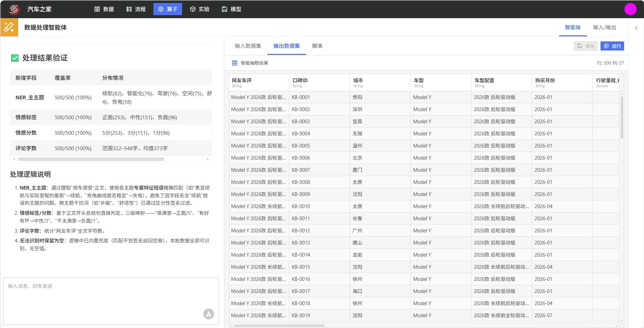Click the city cell 北京
The width and height of the screenshot is (644, 328).
380,158
